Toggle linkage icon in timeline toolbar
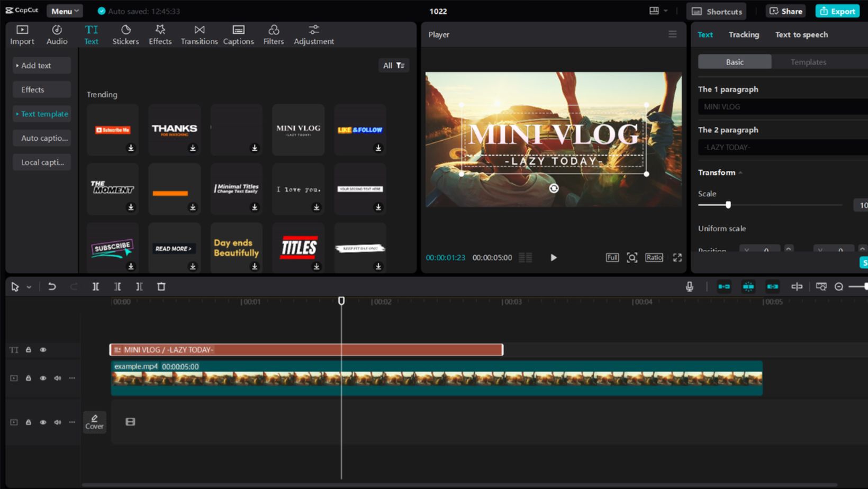The width and height of the screenshot is (868, 489). coord(773,286)
